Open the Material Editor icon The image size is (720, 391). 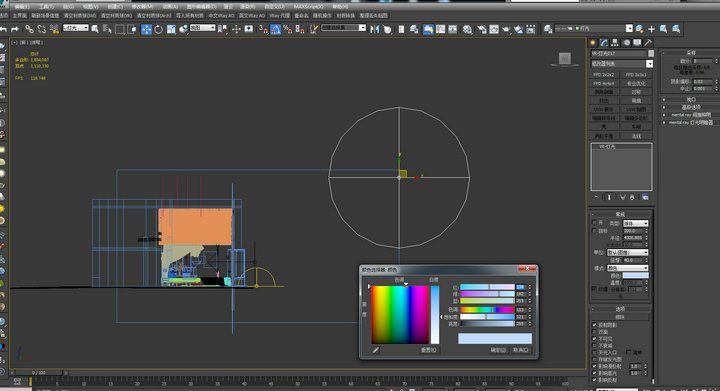tap(467, 29)
